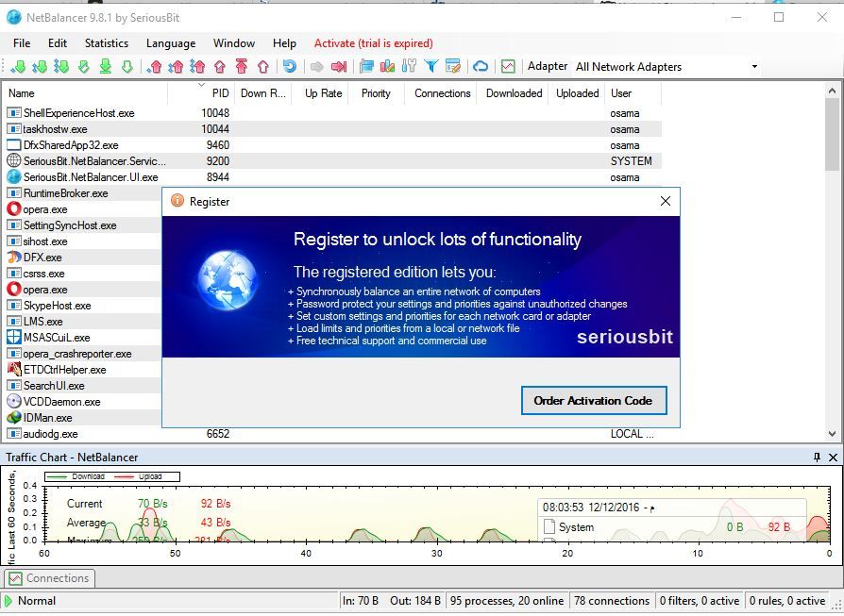Screen dimensions: 844x616
Task: Close the Traffic Chart panel
Action: click(x=834, y=458)
